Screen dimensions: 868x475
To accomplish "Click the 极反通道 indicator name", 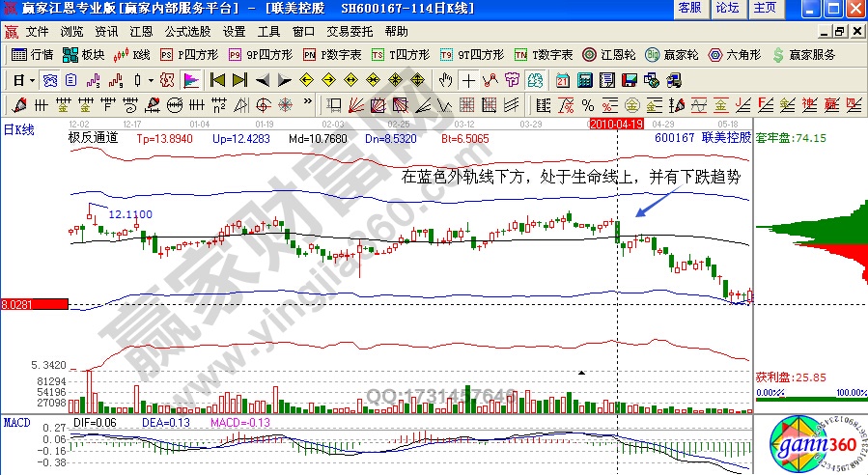I will [93, 138].
